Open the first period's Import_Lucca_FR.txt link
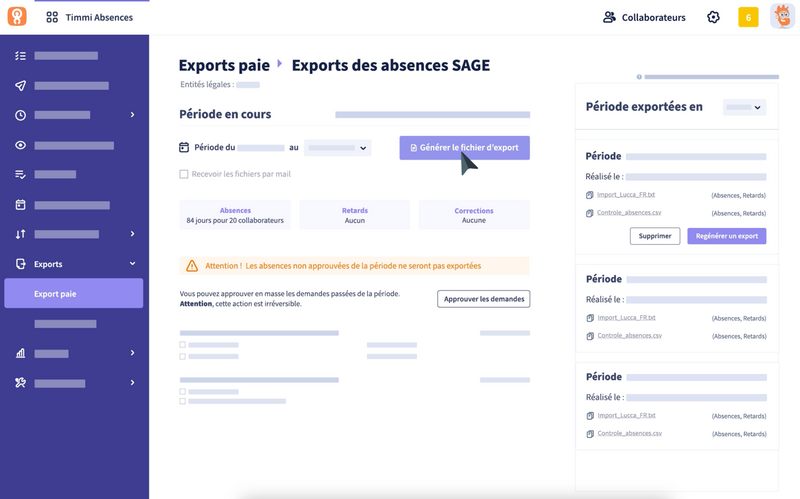 626,195
